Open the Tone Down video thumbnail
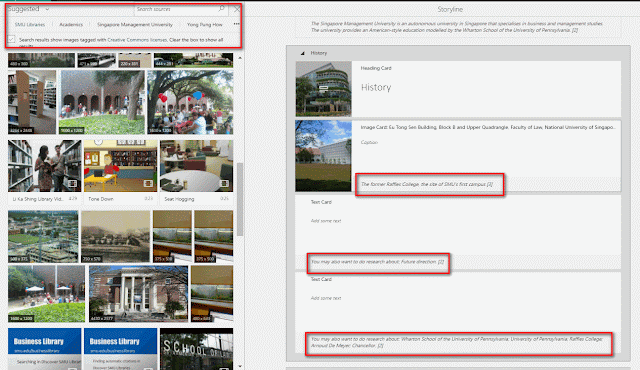Viewport: 640px width, 370px height. click(x=120, y=166)
